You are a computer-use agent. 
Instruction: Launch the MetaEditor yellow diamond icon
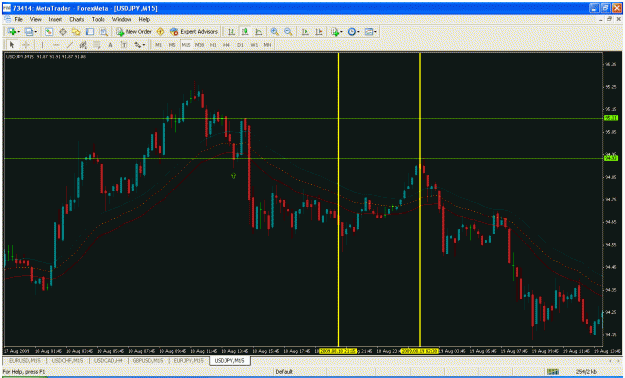(160, 32)
